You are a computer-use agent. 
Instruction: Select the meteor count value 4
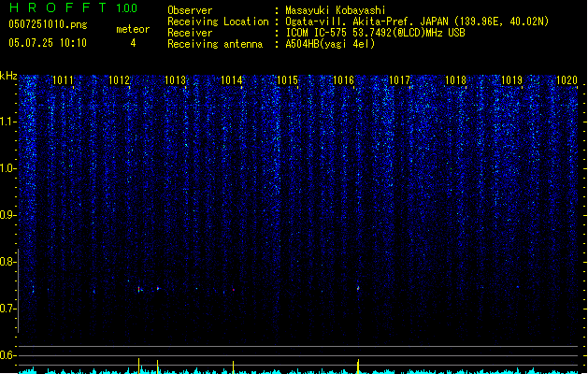(x=133, y=43)
